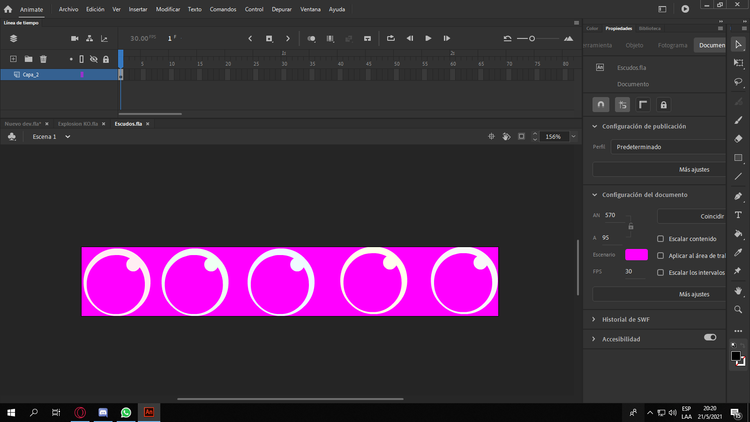
Task: Add a camera to the timeline
Action: 75,38
